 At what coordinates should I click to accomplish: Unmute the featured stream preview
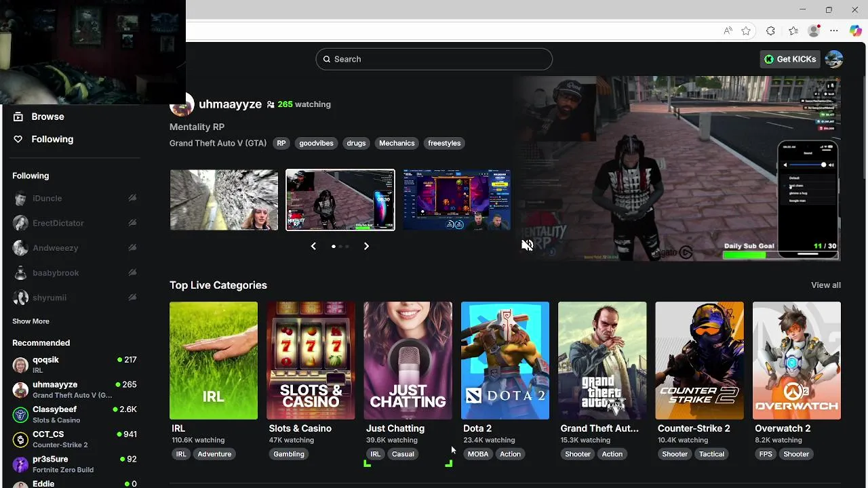tap(527, 245)
